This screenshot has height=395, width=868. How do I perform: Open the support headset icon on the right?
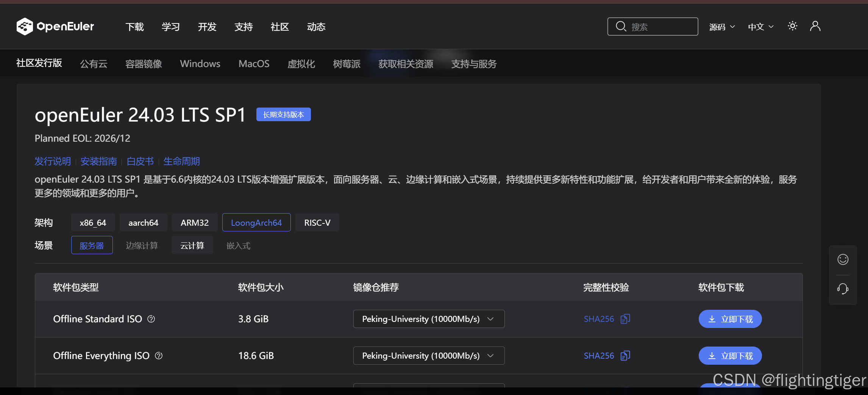(x=843, y=289)
